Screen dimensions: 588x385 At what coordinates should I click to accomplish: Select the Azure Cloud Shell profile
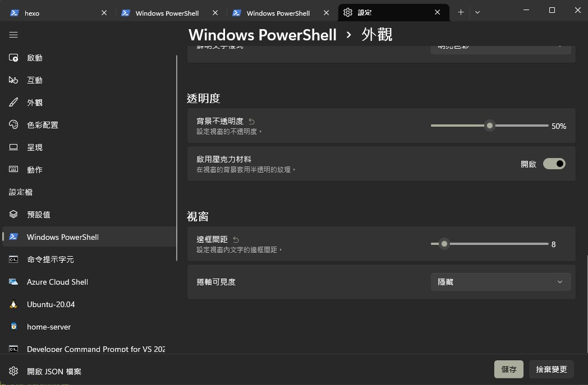click(x=57, y=282)
